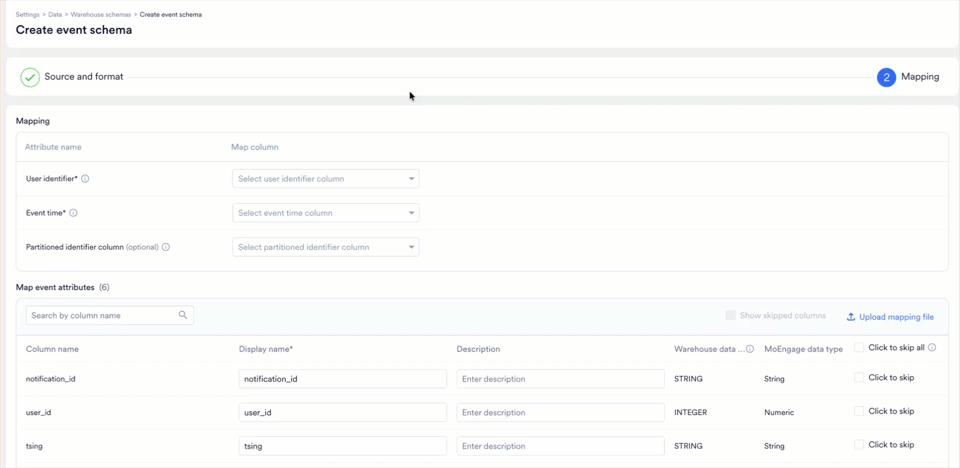This screenshot has height=468, width=960.
Task: Click info icon beside Click to skip all
Action: click(x=932, y=347)
